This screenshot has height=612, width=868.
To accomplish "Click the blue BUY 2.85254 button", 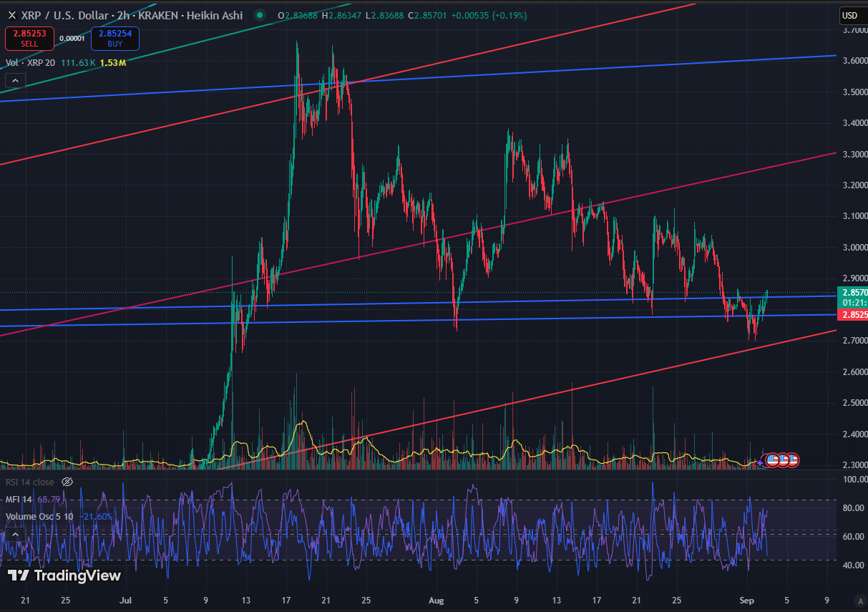I will point(115,39).
